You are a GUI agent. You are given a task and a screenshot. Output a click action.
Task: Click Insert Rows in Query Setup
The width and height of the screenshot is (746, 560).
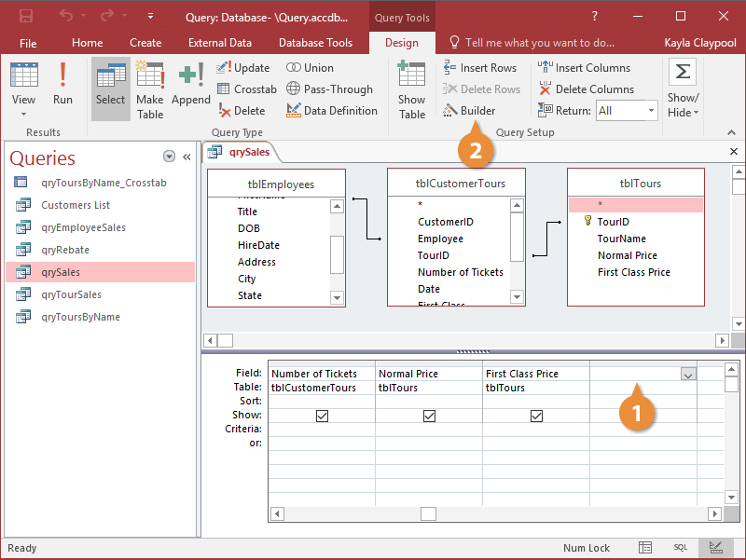(x=479, y=68)
